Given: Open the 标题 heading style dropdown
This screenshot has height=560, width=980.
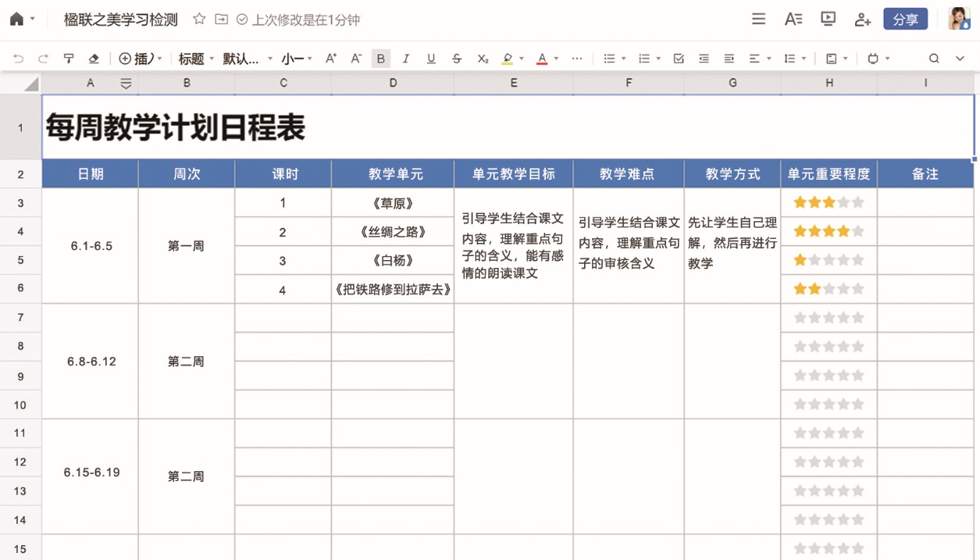Looking at the screenshot, I should click(196, 59).
